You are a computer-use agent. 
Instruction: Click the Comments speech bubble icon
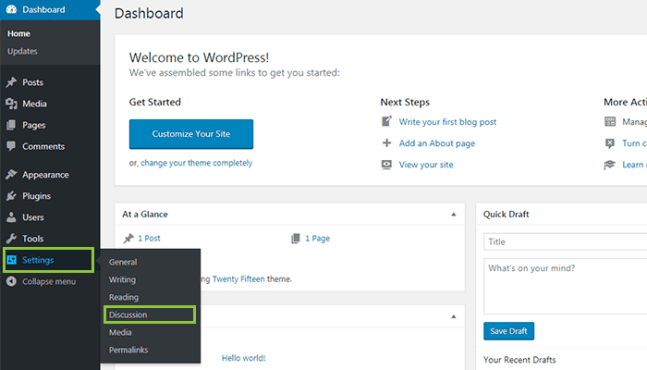pos(11,146)
